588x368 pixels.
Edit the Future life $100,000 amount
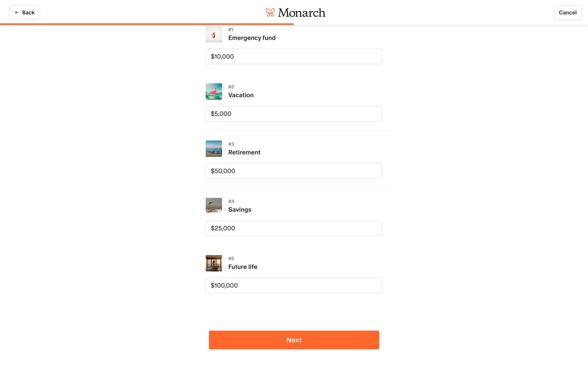coord(294,286)
